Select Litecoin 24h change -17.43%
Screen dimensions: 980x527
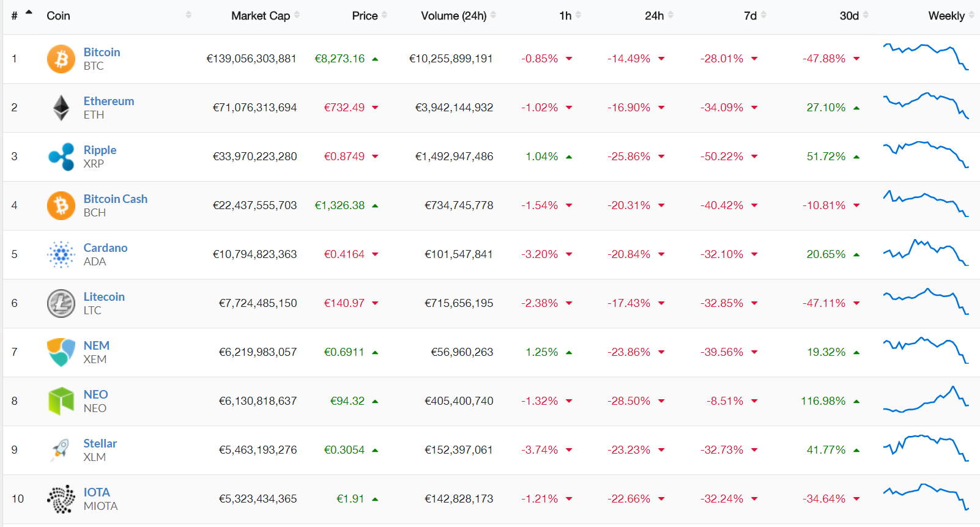point(629,303)
